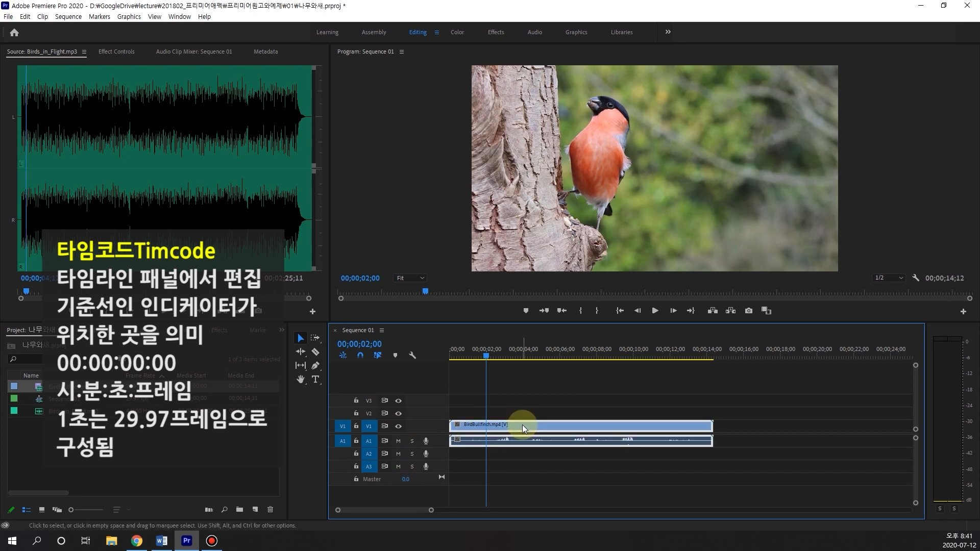
Task: Open Sequence 01 timeline panel menu
Action: tap(382, 330)
